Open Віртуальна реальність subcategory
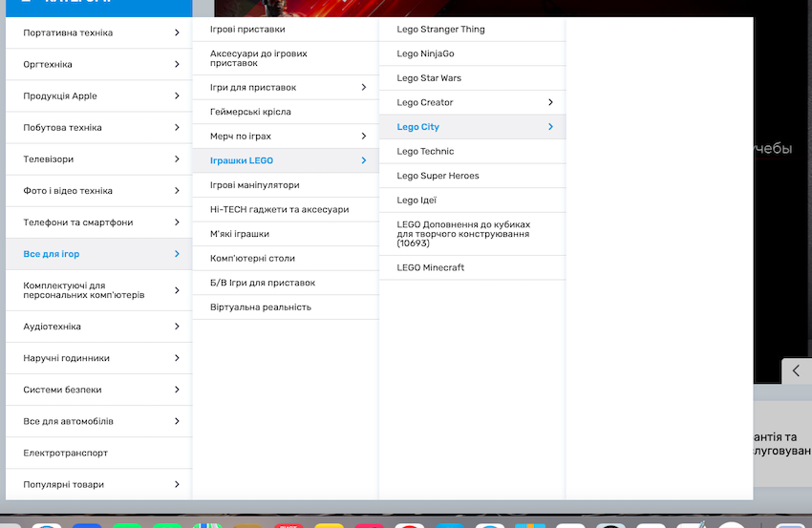Viewport: 812px width, 528px height. (x=286, y=306)
